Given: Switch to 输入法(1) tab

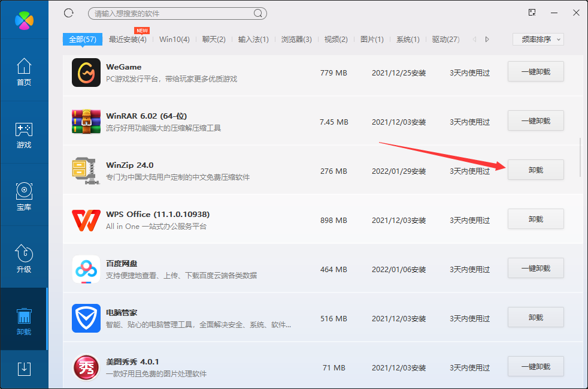Looking at the screenshot, I should point(253,40).
